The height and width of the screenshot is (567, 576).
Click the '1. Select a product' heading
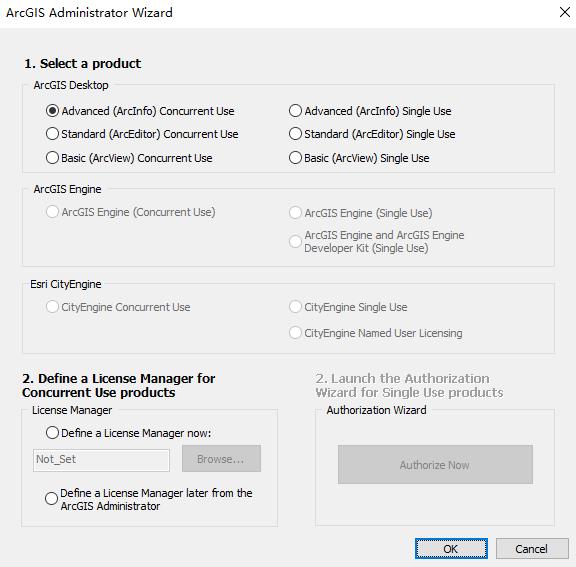point(83,64)
